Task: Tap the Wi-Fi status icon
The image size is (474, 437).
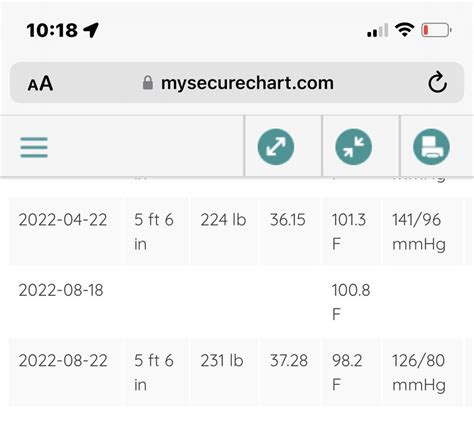Action: (404, 30)
